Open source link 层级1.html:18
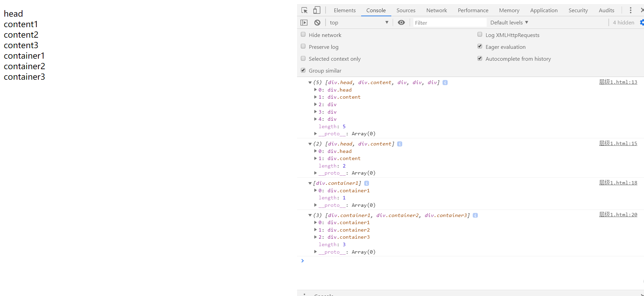Image resolution: width=644 pixels, height=296 pixels. point(618,183)
